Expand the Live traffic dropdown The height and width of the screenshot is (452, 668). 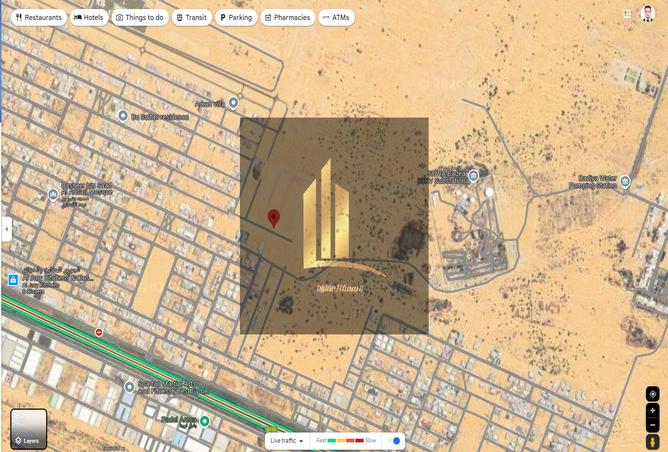pos(286,440)
